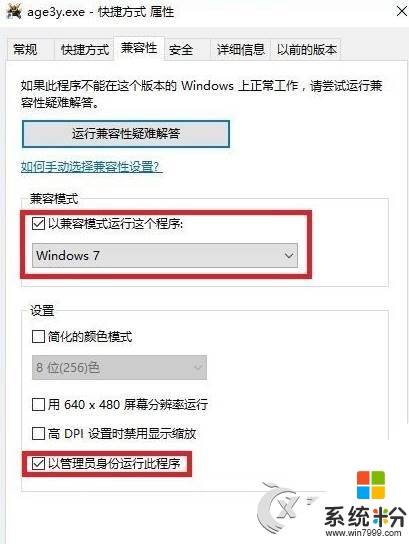Image resolution: width=409 pixels, height=544 pixels.
Task: Click the Microsoft four-color logo watermark
Action: coord(371,484)
